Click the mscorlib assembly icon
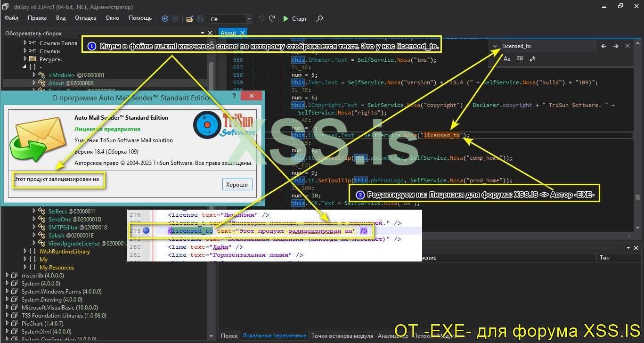The image size is (644, 343). (16, 275)
